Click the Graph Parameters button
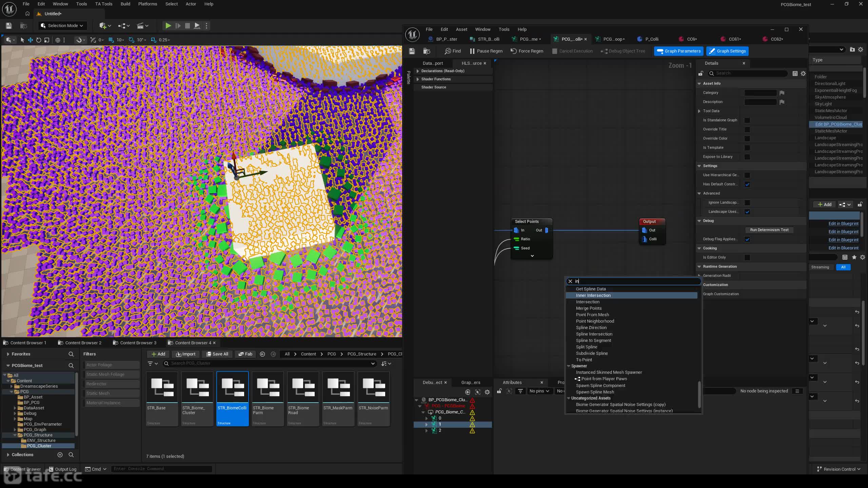This screenshot has height=488, width=868. coord(678,51)
